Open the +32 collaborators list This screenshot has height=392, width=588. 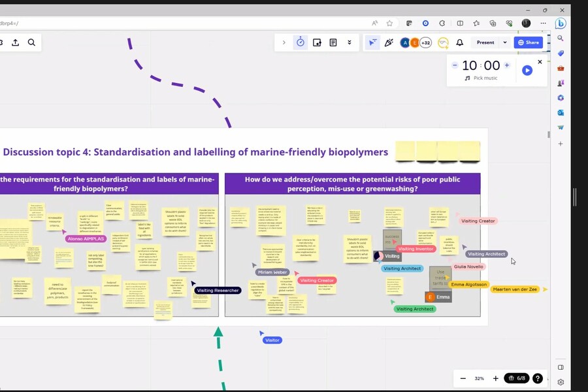pyautogui.click(x=425, y=42)
